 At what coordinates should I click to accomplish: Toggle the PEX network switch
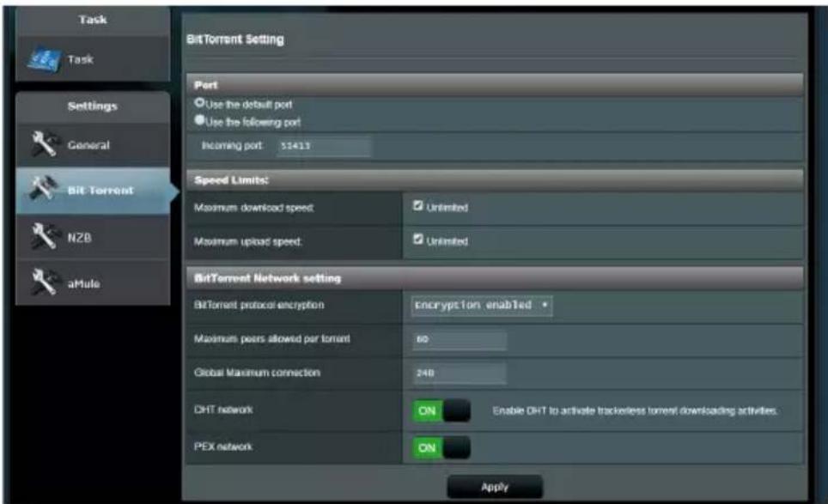click(x=441, y=447)
